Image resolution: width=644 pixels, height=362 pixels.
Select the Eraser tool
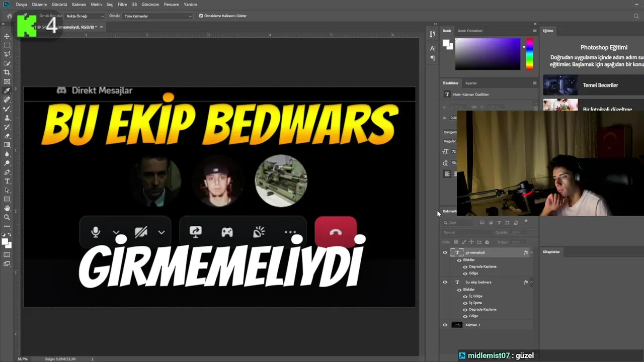[7, 136]
